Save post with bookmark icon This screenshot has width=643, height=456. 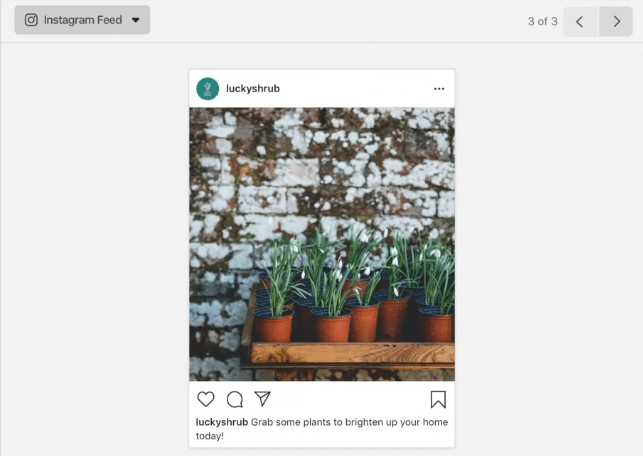[438, 399]
